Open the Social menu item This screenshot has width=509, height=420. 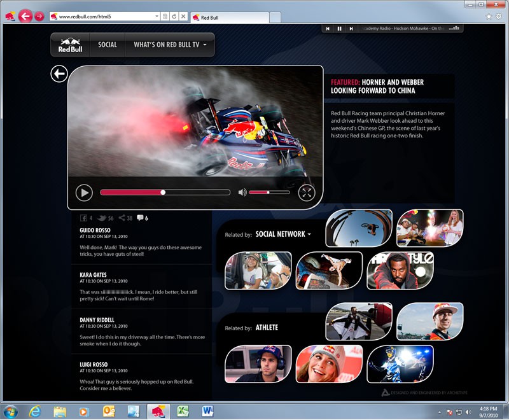click(108, 45)
